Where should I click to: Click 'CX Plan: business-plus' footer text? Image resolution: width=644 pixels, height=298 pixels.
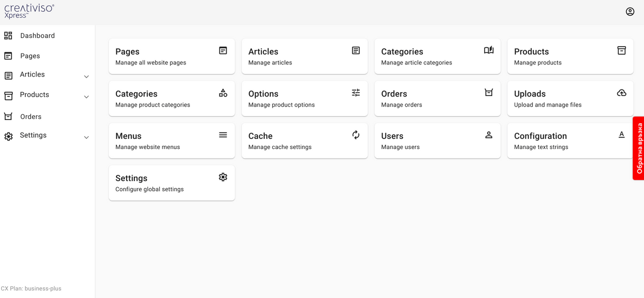[31, 288]
